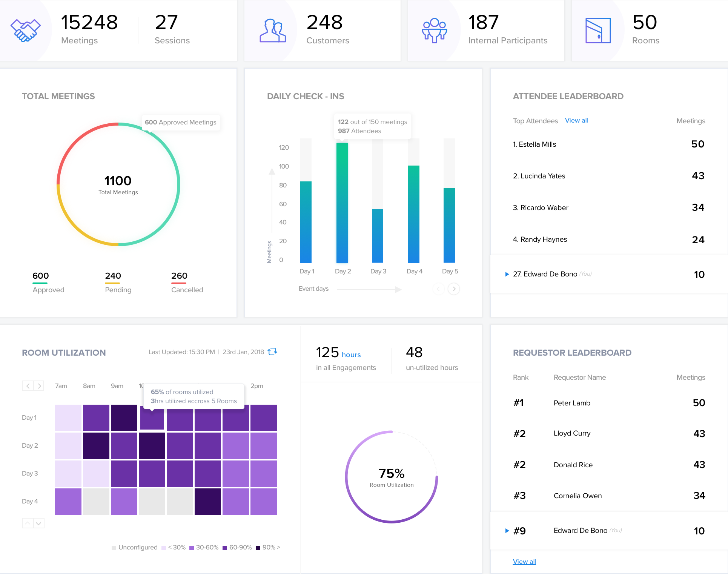The height and width of the screenshot is (574, 728).
Task: Open View all requestors link
Action: click(524, 562)
